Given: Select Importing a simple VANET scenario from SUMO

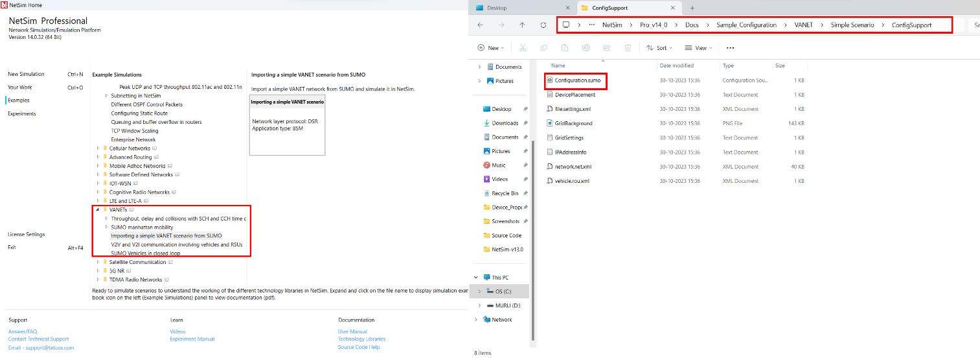Looking at the screenshot, I should click(x=166, y=236).
